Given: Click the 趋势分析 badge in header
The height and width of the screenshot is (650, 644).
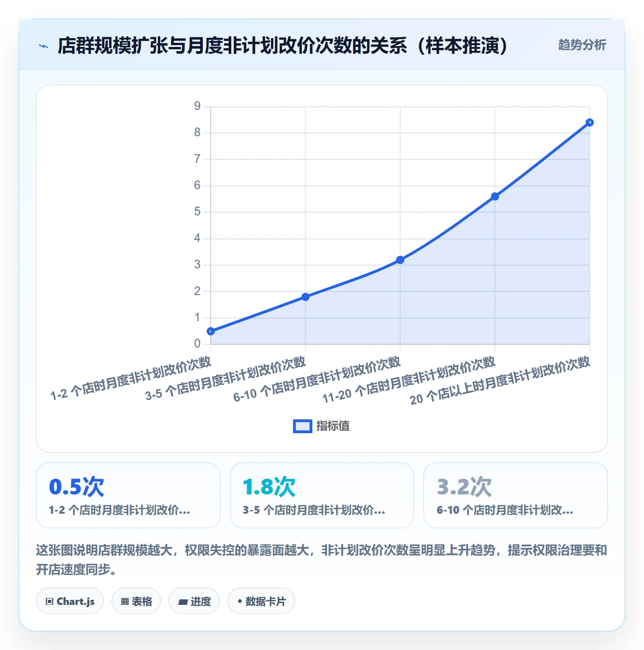Looking at the screenshot, I should pyautogui.click(x=582, y=45).
